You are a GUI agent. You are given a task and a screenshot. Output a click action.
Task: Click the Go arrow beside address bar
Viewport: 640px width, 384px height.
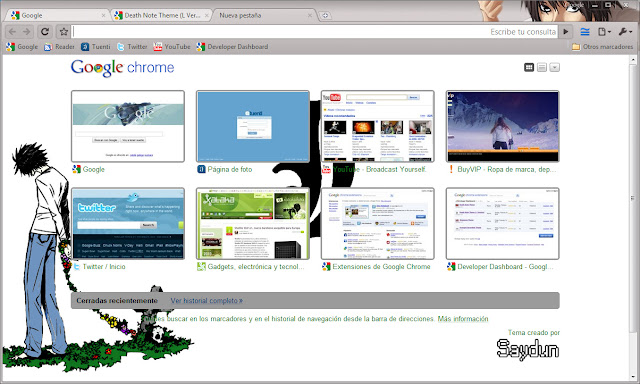pos(566,31)
